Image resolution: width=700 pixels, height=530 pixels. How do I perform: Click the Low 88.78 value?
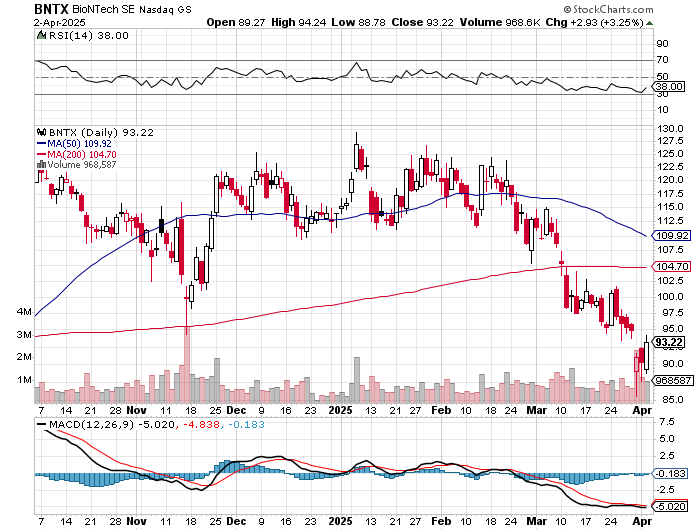(x=358, y=22)
